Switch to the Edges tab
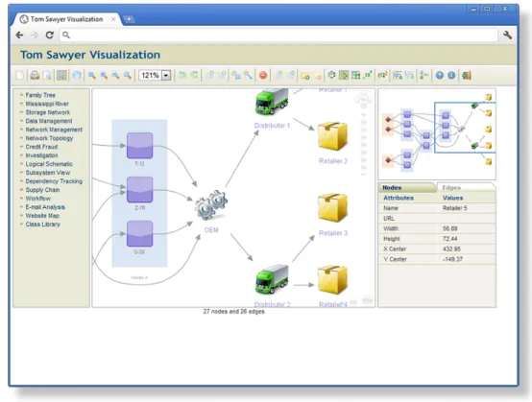The width and height of the screenshot is (532, 402). click(x=451, y=187)
